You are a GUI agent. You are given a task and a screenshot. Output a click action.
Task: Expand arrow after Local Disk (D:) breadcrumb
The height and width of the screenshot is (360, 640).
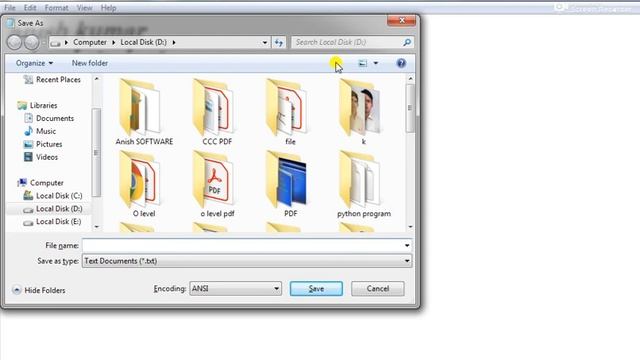174,42
